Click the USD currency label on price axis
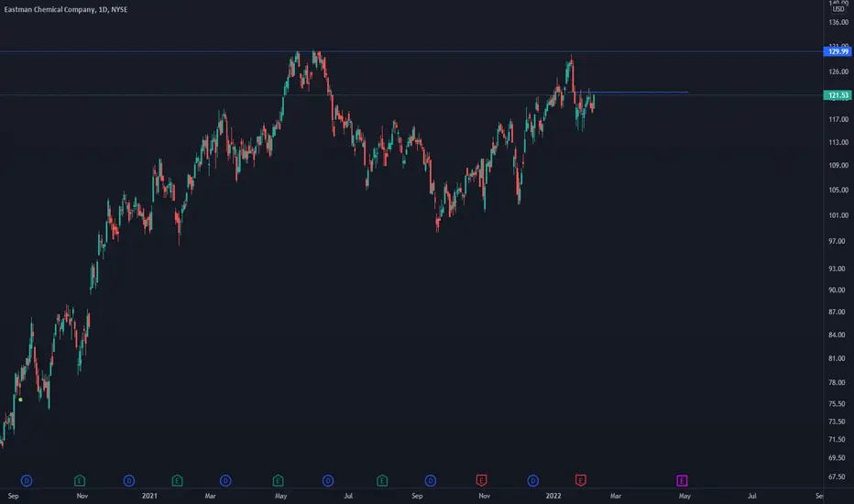This screenshot has width=854, height=504. [x=838, y=9]
